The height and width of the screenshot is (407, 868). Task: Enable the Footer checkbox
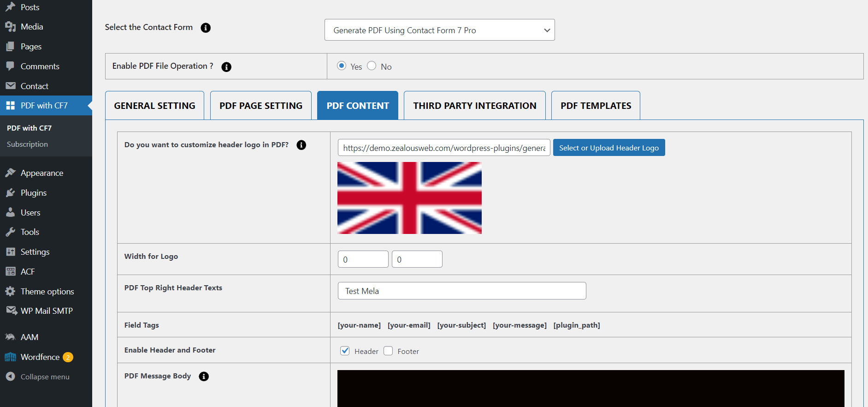click(x=388, y=351)
